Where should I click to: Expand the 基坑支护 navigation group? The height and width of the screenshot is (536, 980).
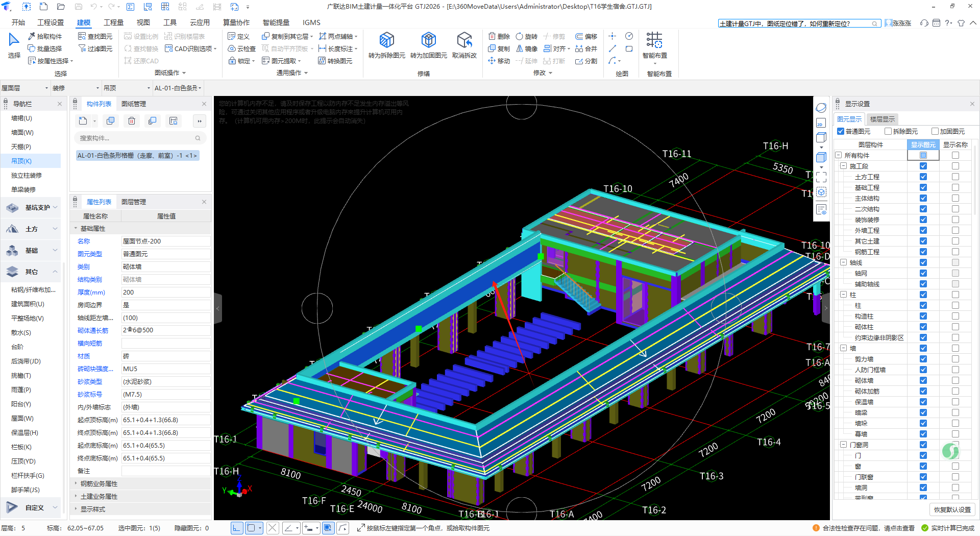coord(32,207)
